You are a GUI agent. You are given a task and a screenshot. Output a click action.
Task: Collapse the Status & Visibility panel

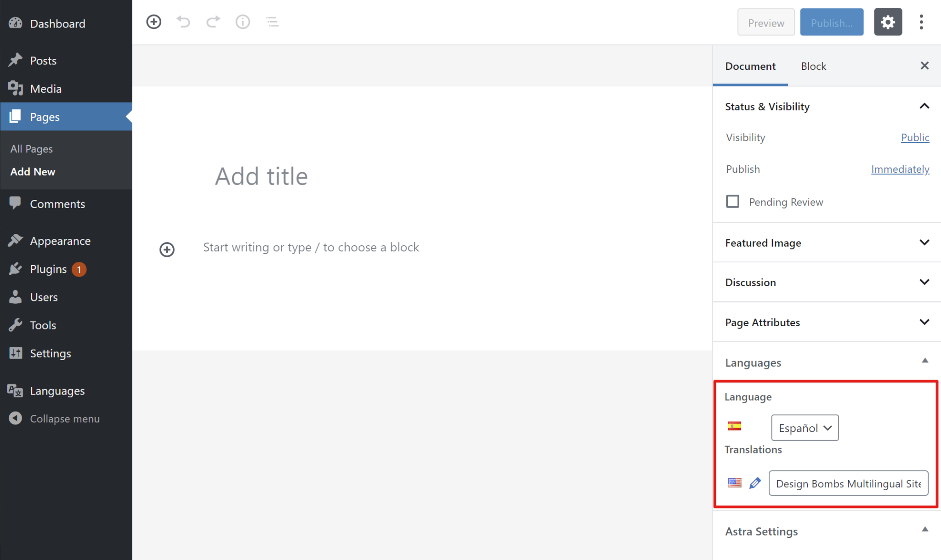924,106
